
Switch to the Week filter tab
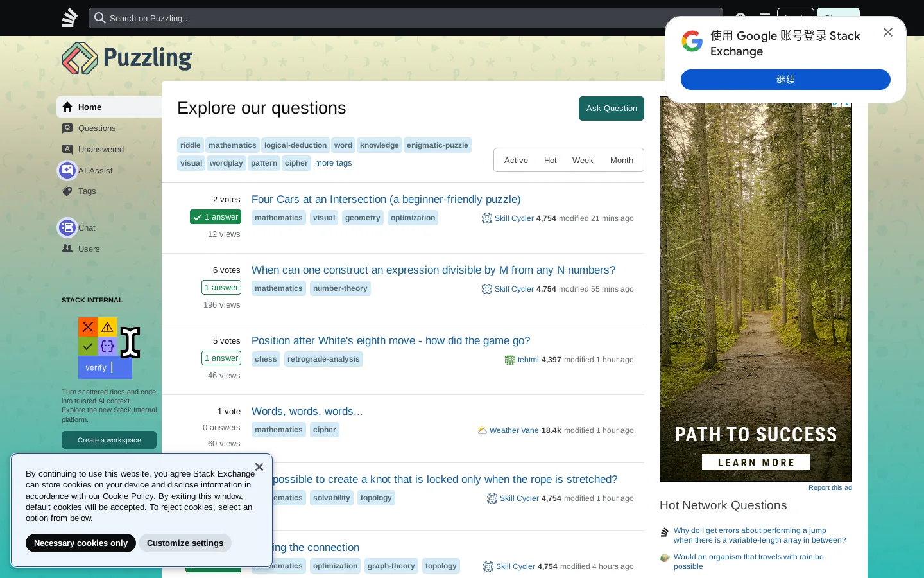(583, 161)
